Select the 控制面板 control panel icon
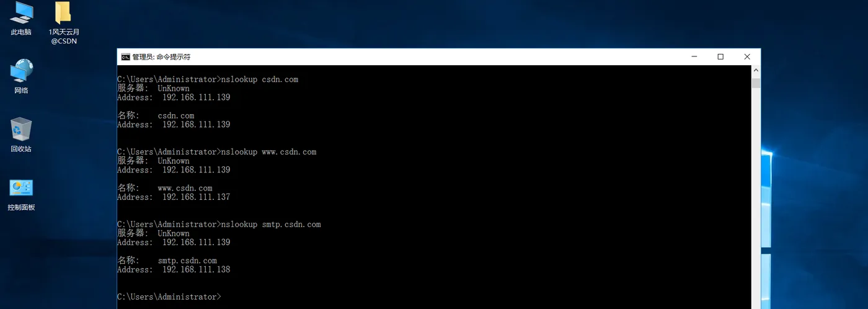Image resolution: width=868 pixels, height=309 pixels. pyautogui.click(x=21, y=194)
